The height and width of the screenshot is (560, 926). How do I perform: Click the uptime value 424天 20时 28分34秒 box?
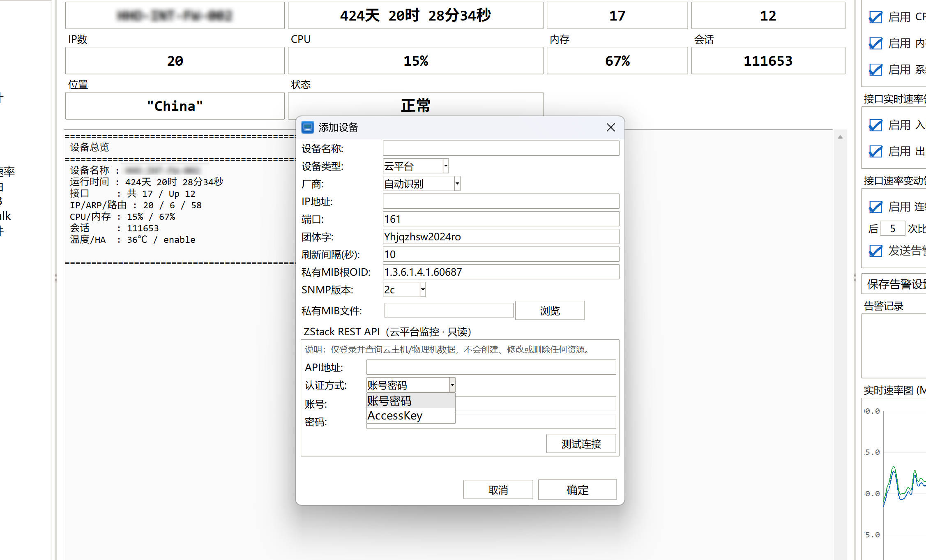(x=415, y=15)
